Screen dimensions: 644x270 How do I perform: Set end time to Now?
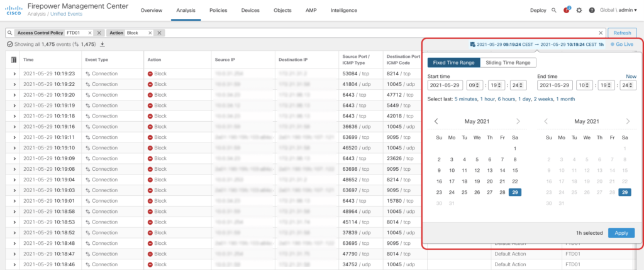631,77
